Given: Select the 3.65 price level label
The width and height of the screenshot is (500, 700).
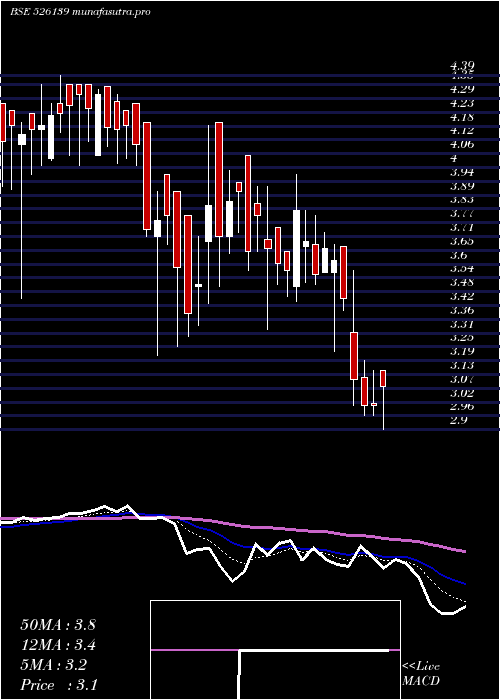Looking at the screenshot, I should click(x=462, y=242).
